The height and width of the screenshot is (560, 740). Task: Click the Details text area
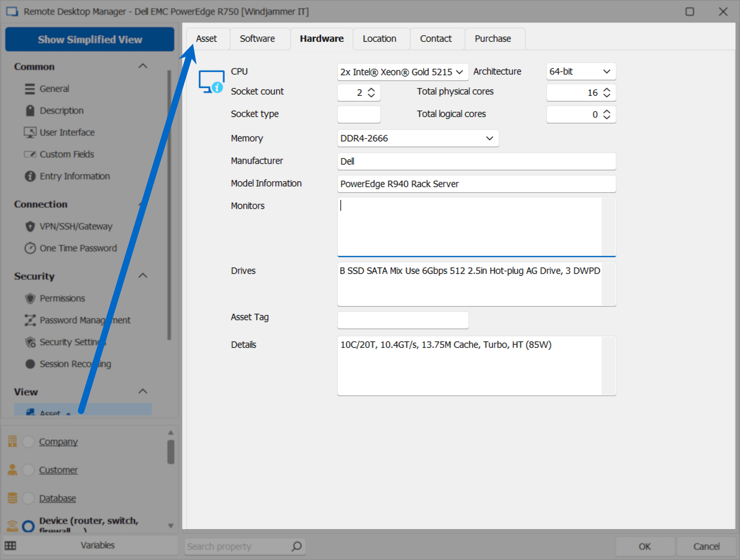(476, 366)
